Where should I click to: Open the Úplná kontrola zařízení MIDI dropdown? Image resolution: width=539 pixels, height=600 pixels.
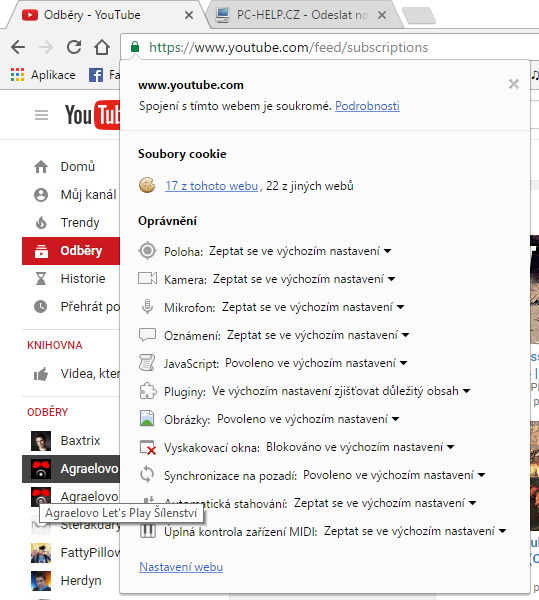pyautogui.click(x=415, y=531)
